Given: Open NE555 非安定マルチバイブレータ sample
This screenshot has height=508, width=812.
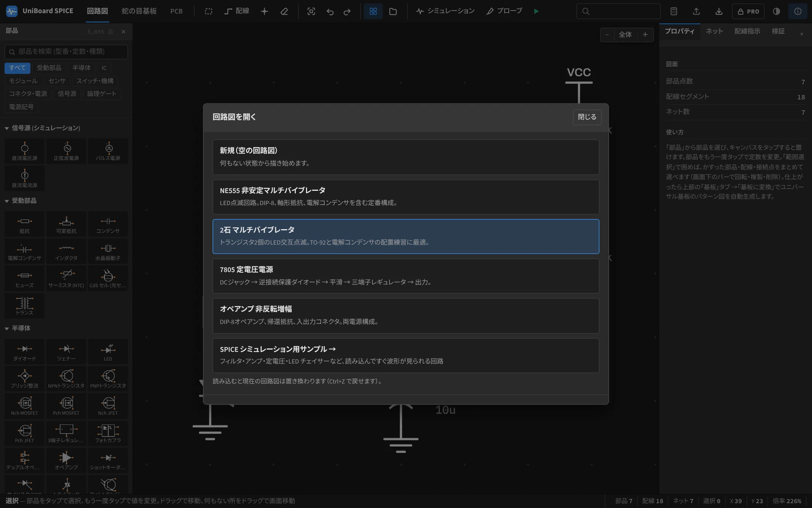Looking at the screenshot, I should click(x=406, y=197).
